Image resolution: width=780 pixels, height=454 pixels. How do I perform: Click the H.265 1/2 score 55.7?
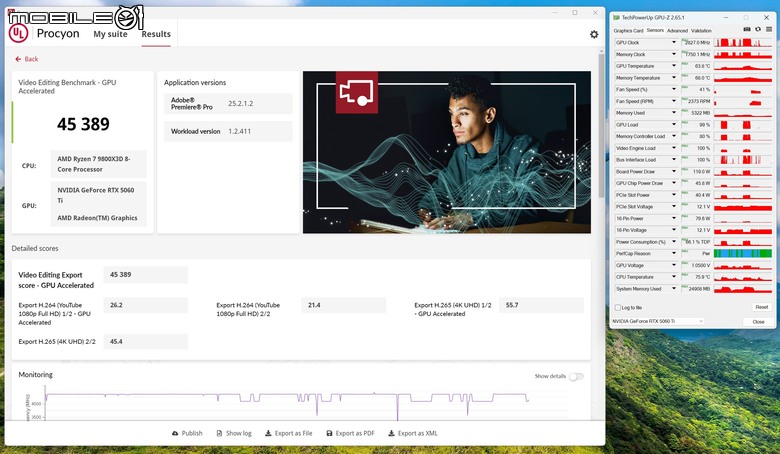(x=541, y=305)
